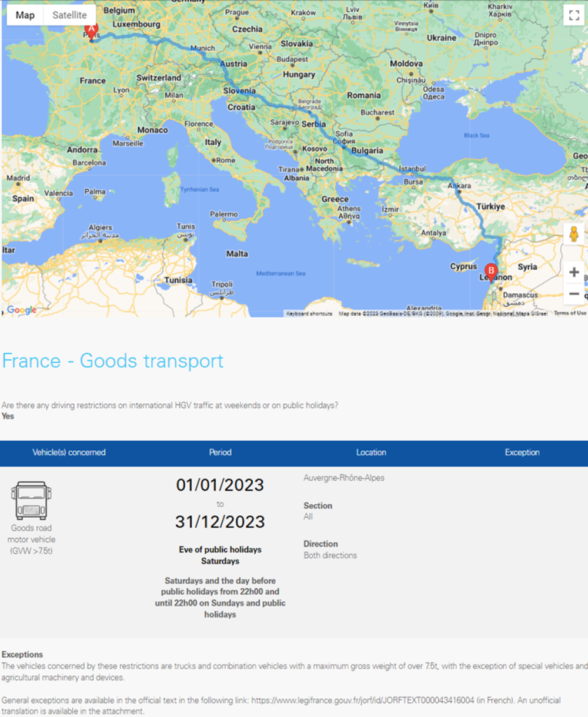588x717 pixels.
Task: Click the Period column header
Action: [x=220, y=452]
